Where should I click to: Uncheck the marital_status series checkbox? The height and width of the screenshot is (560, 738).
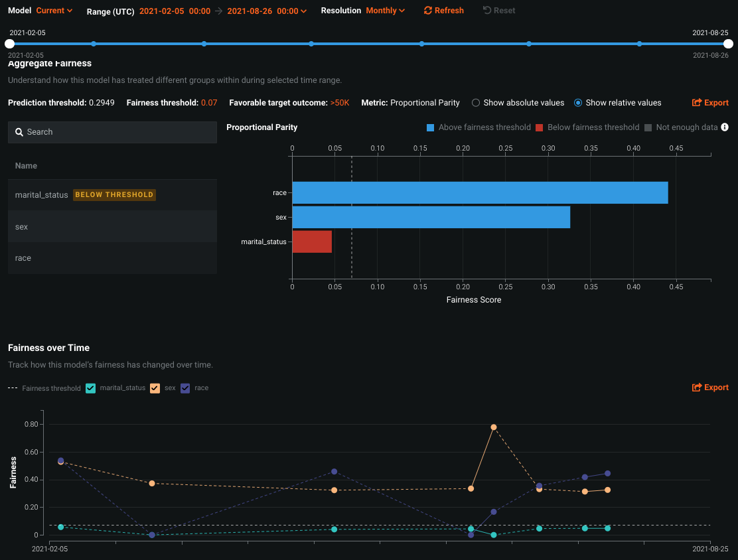[91, 388]
